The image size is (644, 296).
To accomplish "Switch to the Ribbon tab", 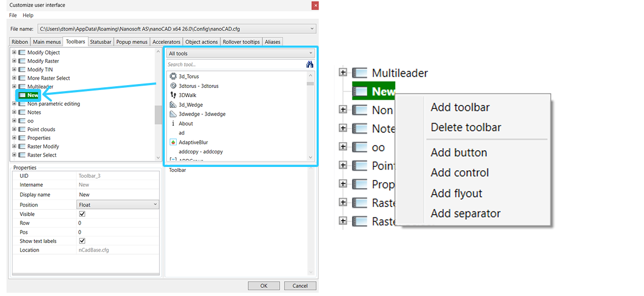I will (20, 42).
